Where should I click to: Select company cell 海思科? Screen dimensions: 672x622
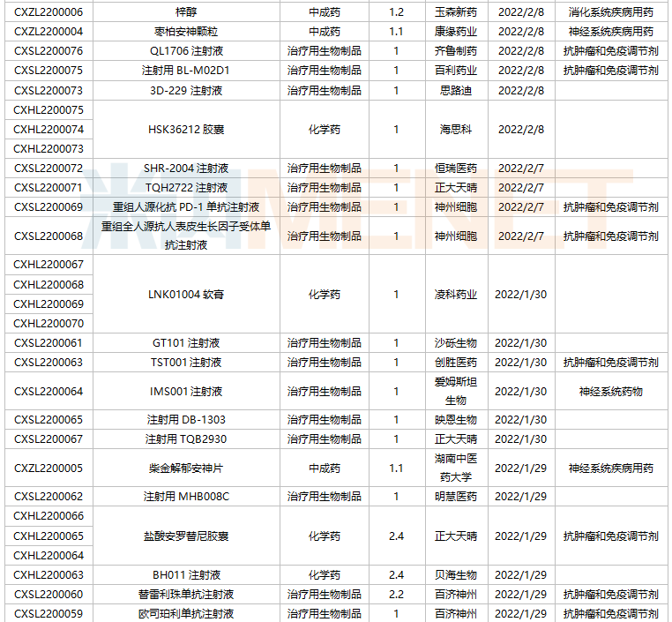(456, 130)
